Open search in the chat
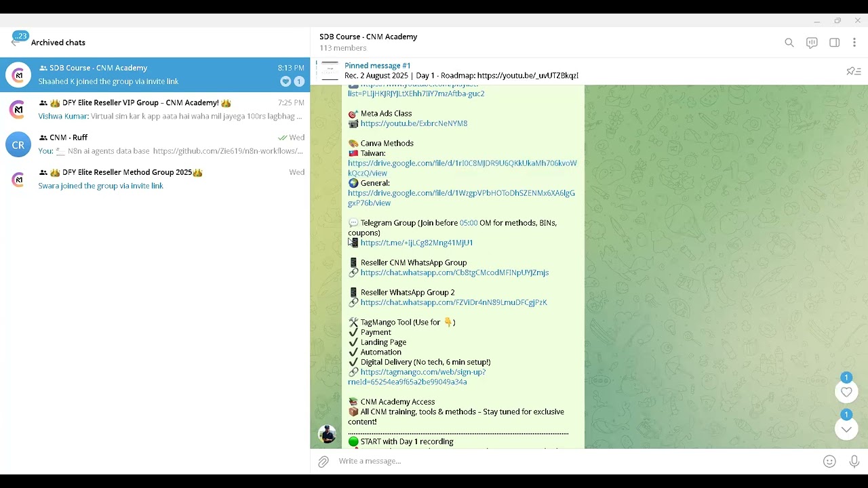 pos(789,43)
